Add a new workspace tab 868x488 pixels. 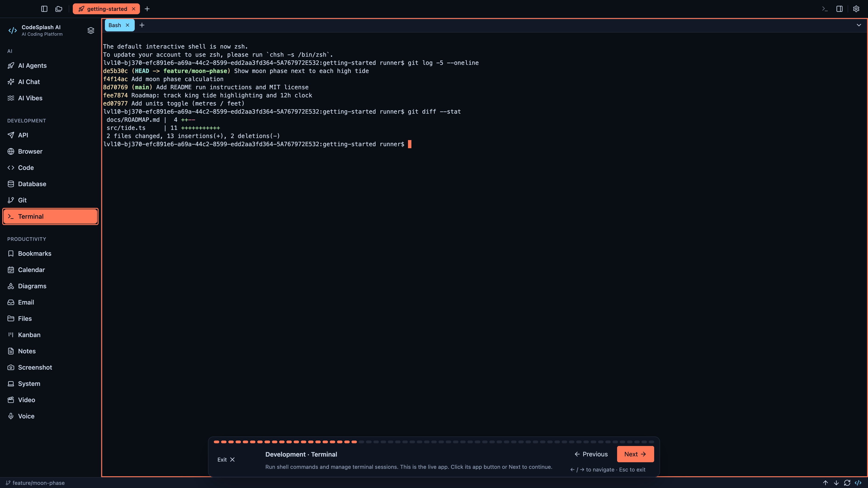(147, 9)
